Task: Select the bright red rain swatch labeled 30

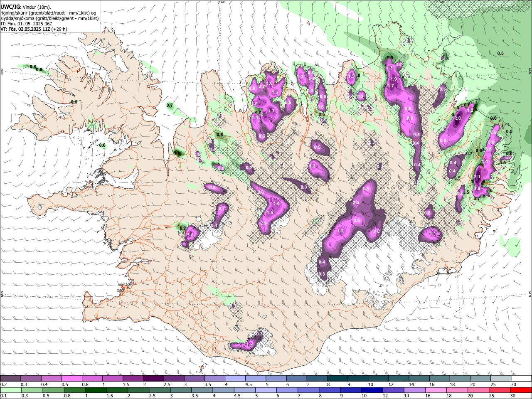Action: click(x=521, y=390)
